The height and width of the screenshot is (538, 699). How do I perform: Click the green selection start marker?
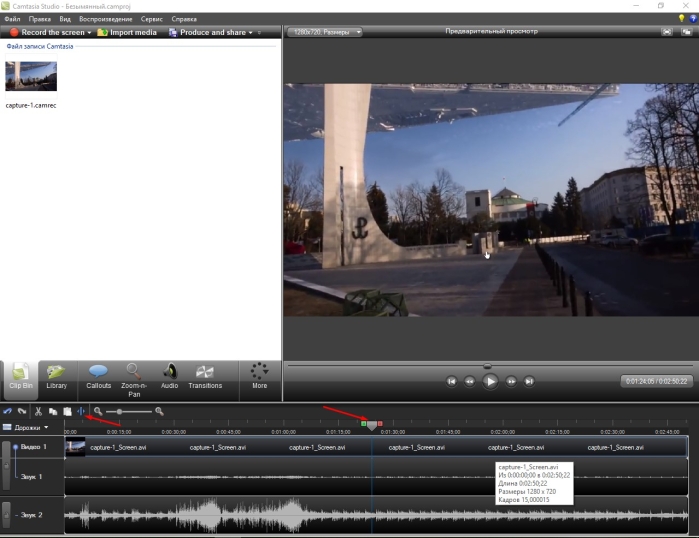coord(364,423)
